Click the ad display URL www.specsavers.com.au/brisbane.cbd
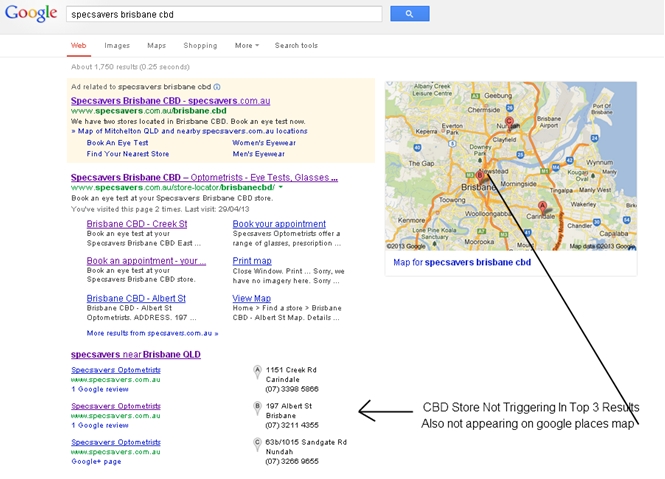Viewport: 665px width, 479px height. (x=149, y=111)
